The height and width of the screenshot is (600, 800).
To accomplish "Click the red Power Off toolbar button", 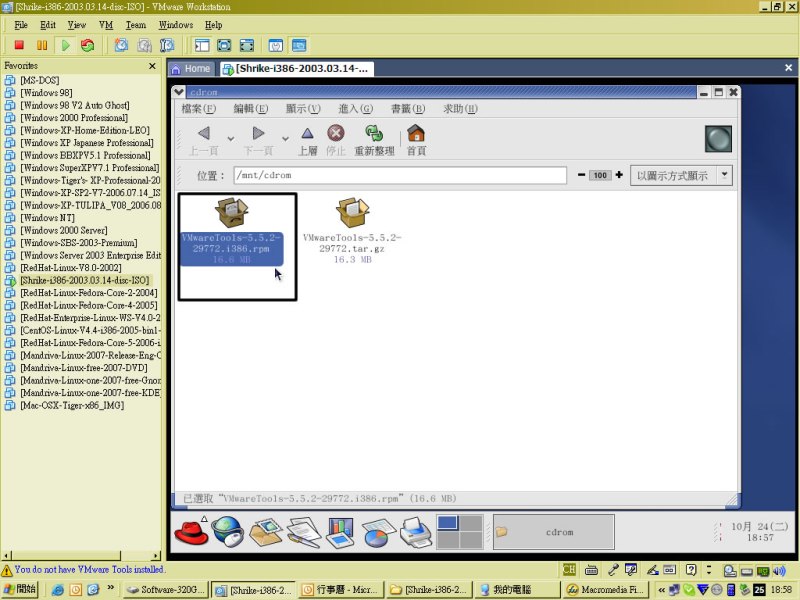I will (x=19, y=45).
